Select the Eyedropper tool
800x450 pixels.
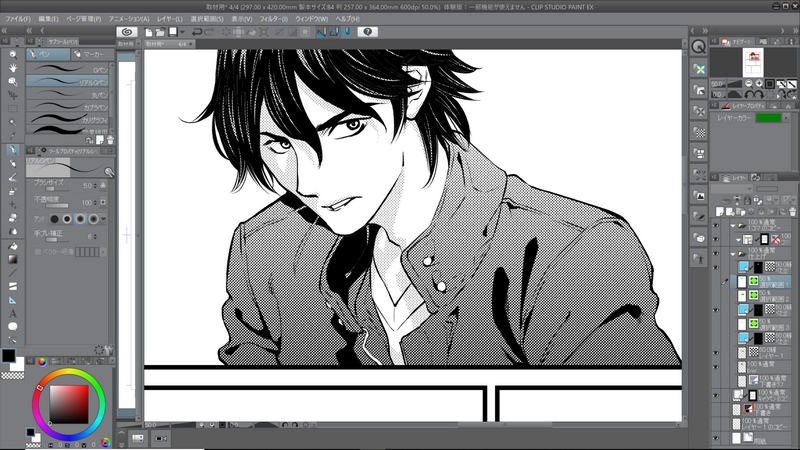click(x=13, y=136)
